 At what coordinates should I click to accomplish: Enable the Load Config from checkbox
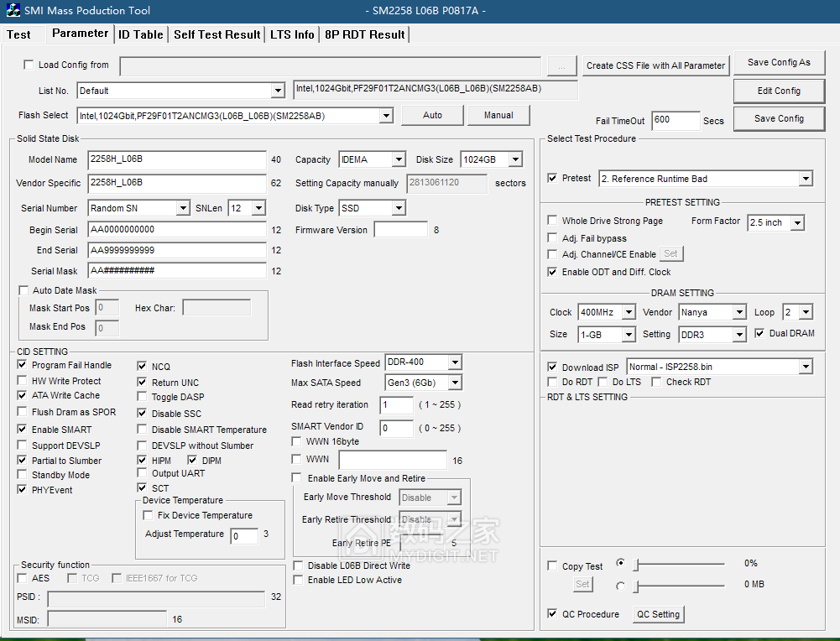[x=29, y=65]
